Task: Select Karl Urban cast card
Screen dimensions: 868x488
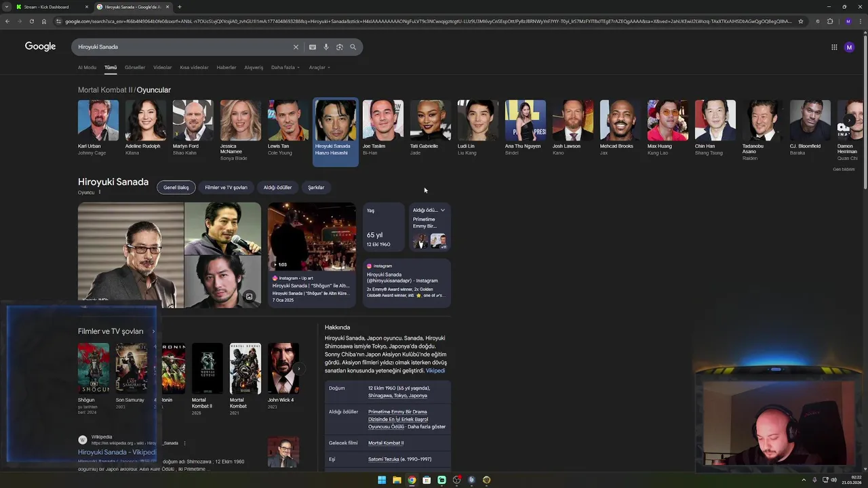Action: tap(98, 129)
